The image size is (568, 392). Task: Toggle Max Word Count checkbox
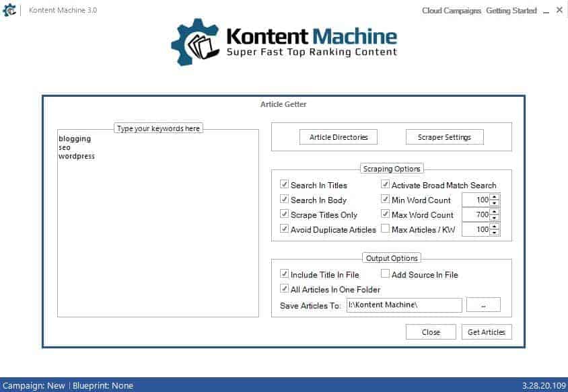click(x=385, y=214)
